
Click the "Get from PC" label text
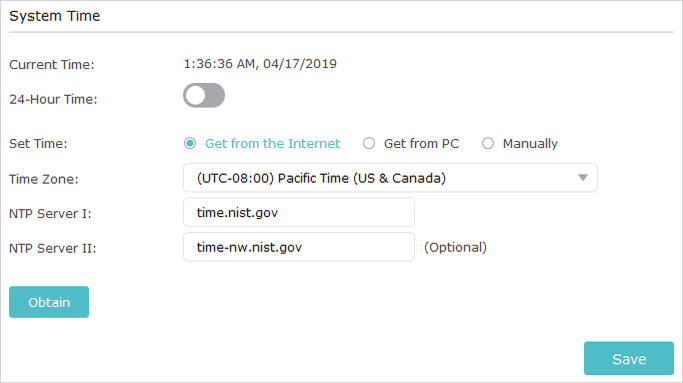[x=421, y=143]
